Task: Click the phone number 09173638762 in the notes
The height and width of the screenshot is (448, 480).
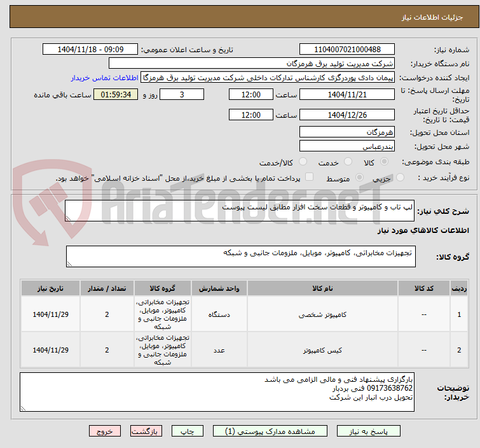Action: (390, 388)
